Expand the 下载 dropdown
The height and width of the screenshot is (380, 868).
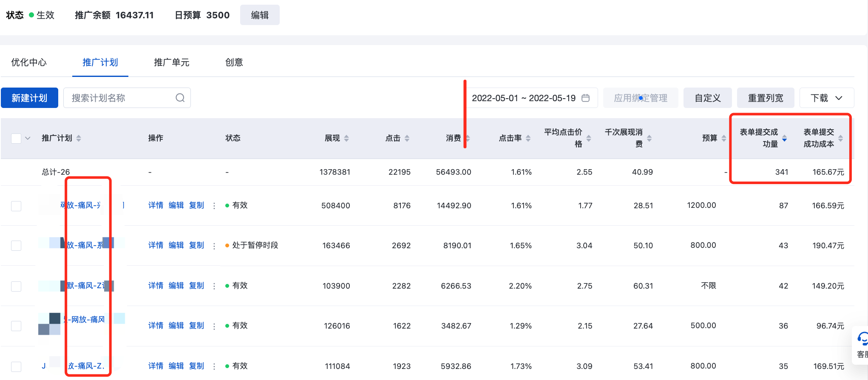coord(826,98)
